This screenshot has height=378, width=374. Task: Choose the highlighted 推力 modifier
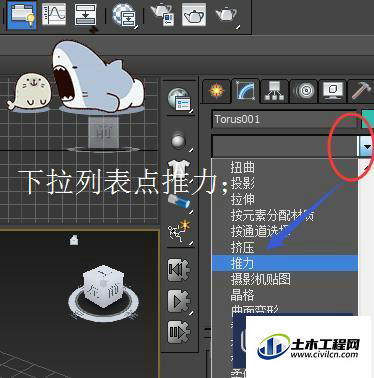pyautogui.click(x=285, y=263)
